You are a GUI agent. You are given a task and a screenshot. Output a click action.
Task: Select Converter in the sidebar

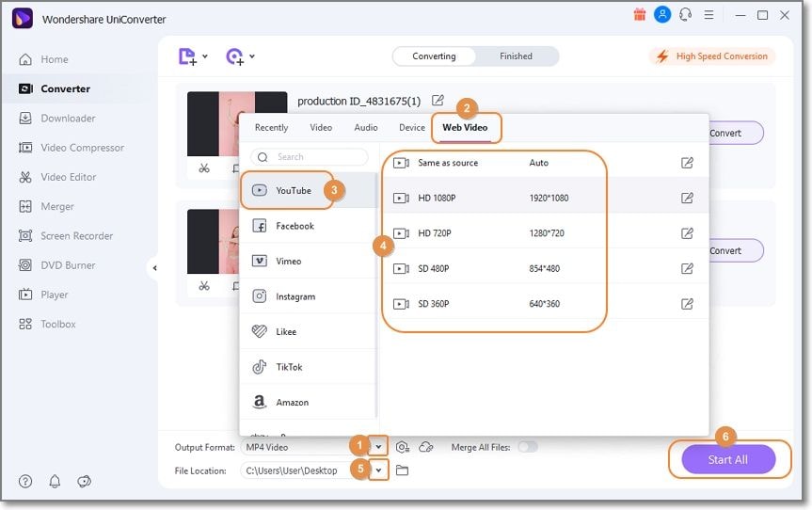tap(55, 89)
